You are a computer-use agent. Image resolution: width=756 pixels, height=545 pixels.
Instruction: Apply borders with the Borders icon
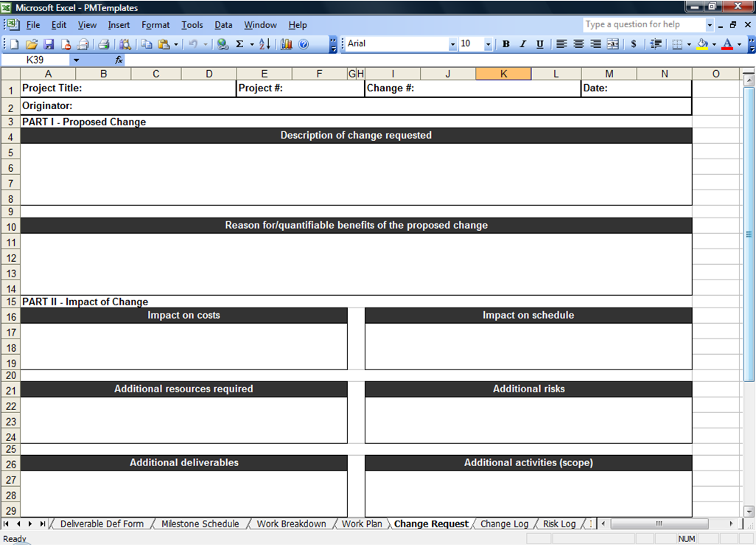click(677, 44)
